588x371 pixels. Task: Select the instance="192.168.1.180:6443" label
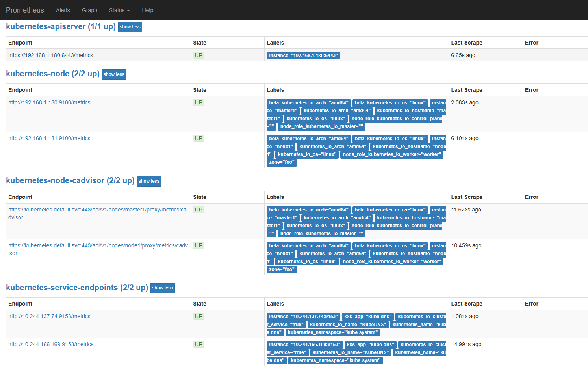coord(303,56)
